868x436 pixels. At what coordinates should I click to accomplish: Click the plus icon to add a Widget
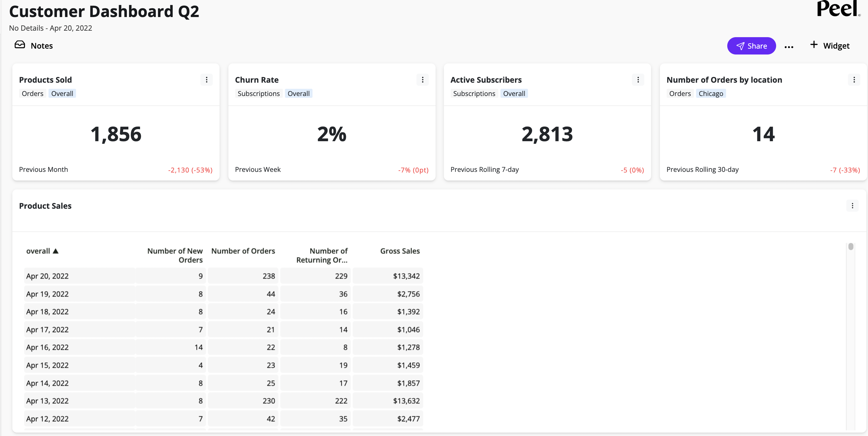[814, 45]
